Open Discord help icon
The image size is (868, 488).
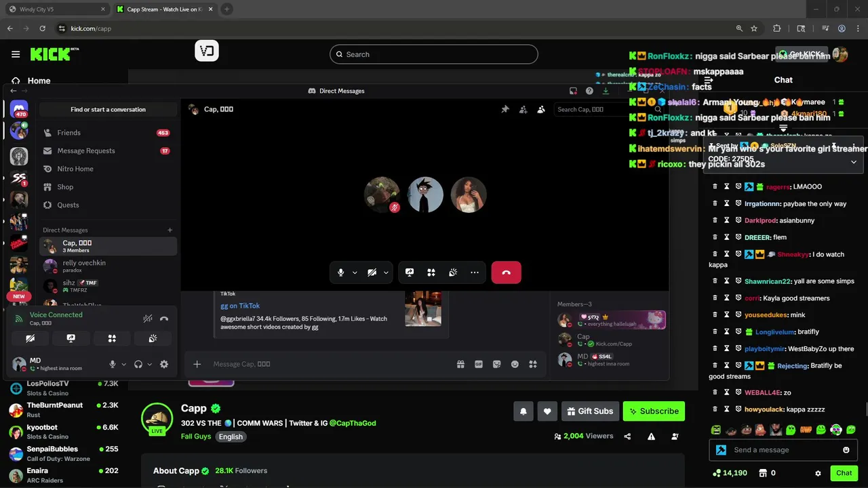(x=589, y=91)
